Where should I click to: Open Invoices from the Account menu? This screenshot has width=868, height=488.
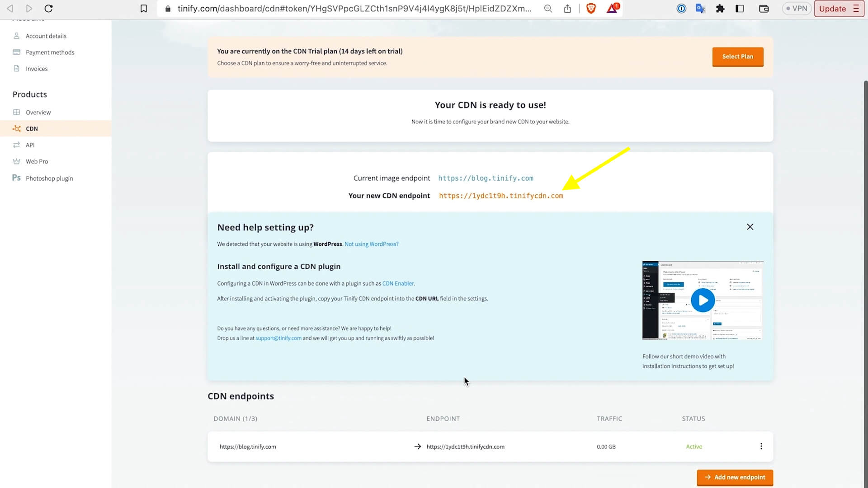pyautogui.click(x=36, y=68)
